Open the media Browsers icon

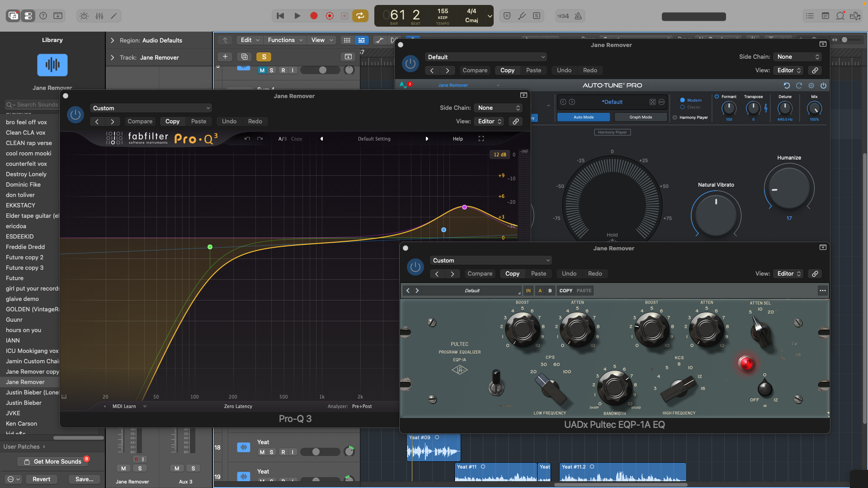855,16
